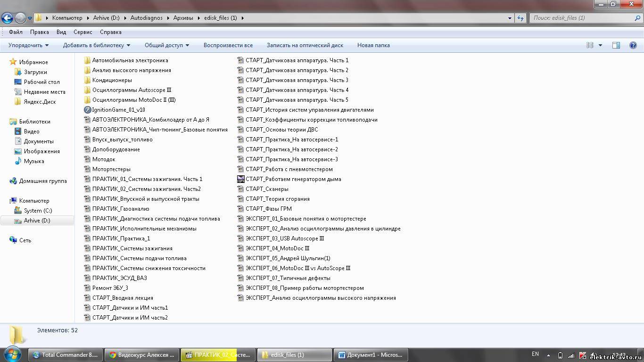Open the Упорядочить dropdown
The image size is (644, 362).
pyautogui.click(x=28, y=45)
